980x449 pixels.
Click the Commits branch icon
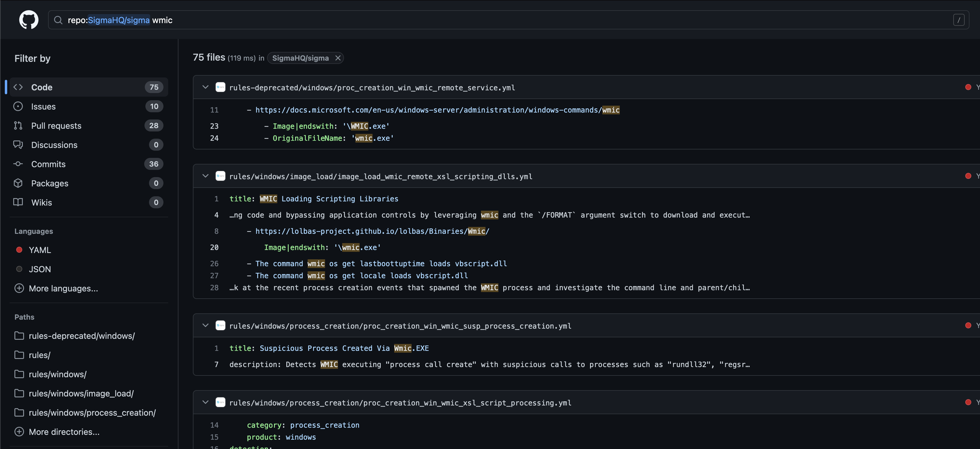pyautogui.click(x=18, y=164)
